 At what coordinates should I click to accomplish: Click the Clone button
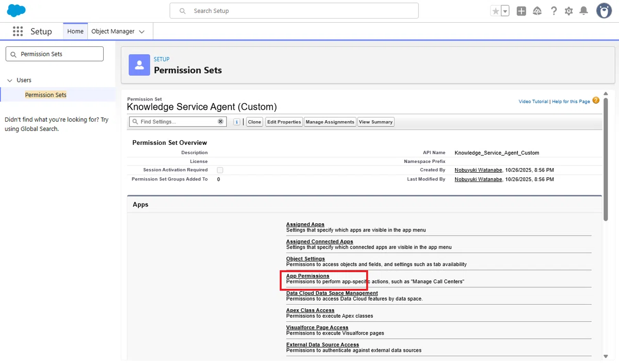pyautogui.click(x=254, y=122)
